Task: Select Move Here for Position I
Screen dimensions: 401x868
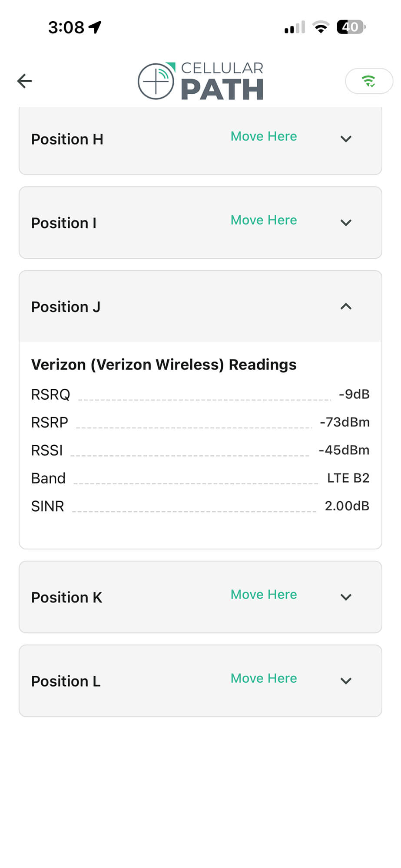Action: pyautogui.click(x=264, y=220)
